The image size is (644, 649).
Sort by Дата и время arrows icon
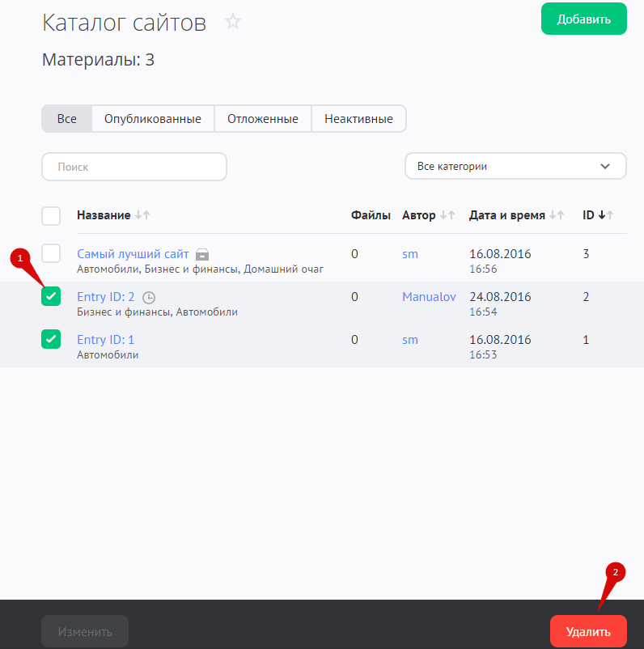557,215
